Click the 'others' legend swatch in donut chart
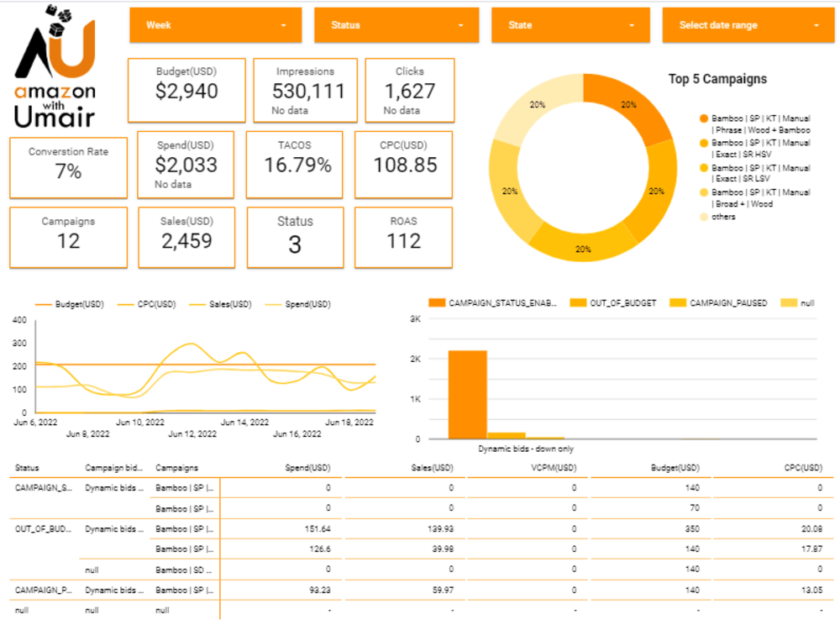 pos(703,217)
